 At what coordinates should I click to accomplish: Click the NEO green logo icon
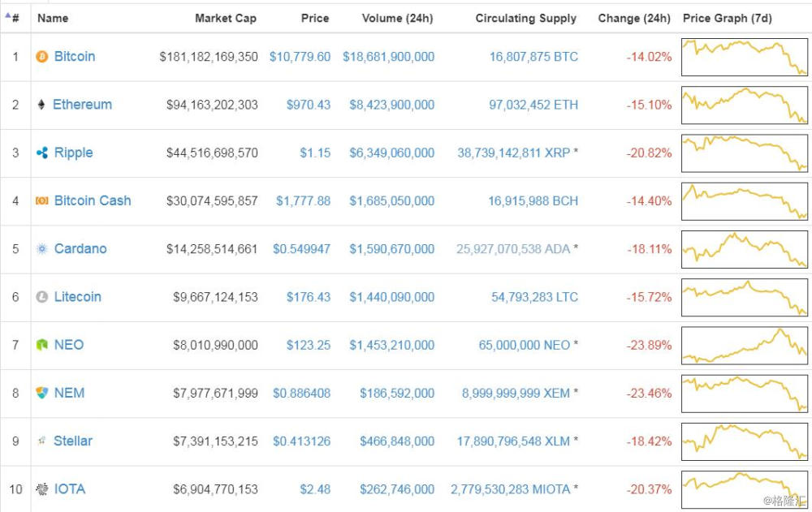[x=42, y=345]
